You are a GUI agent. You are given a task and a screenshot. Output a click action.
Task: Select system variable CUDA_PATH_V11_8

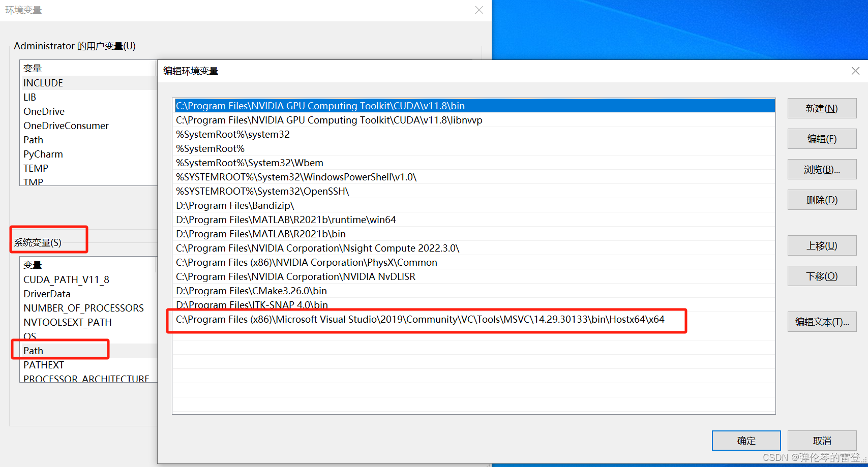point(88,279)
